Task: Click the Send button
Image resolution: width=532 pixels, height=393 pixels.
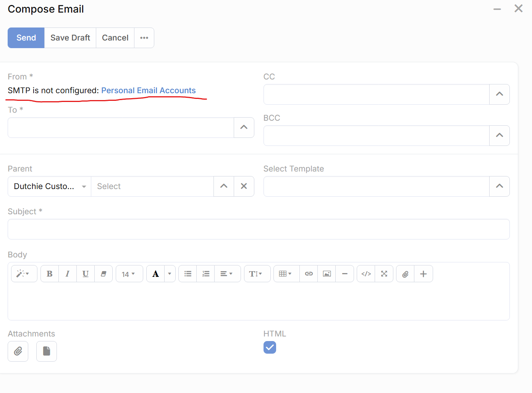Action: tap(26, 38)
